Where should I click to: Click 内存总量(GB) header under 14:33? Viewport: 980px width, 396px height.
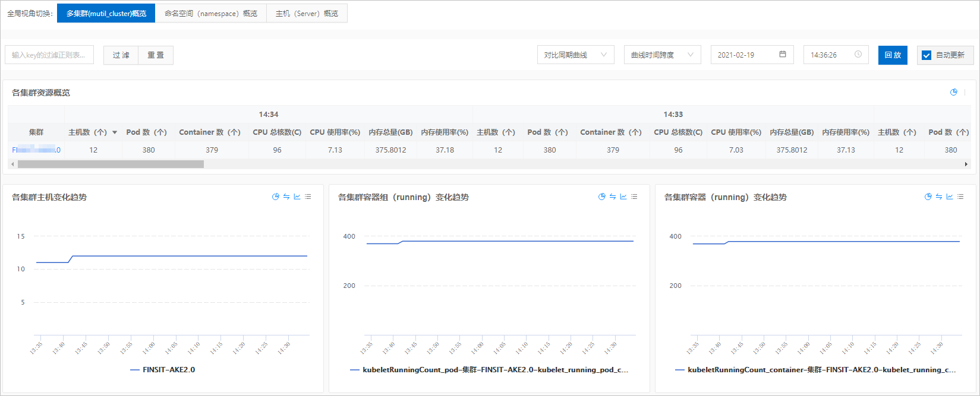pyautogui.click(x=792, y=132)
